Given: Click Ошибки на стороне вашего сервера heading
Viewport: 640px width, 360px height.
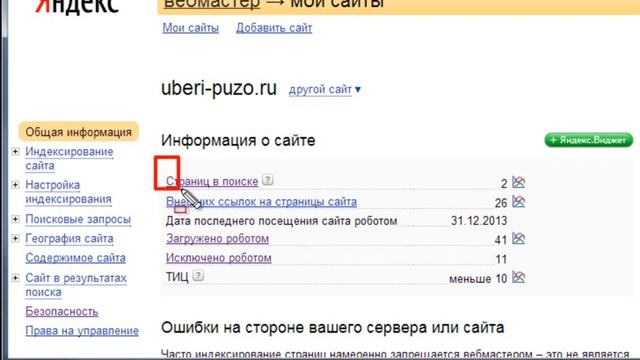Looking at the screenshot, I should [x=333, y=327].
